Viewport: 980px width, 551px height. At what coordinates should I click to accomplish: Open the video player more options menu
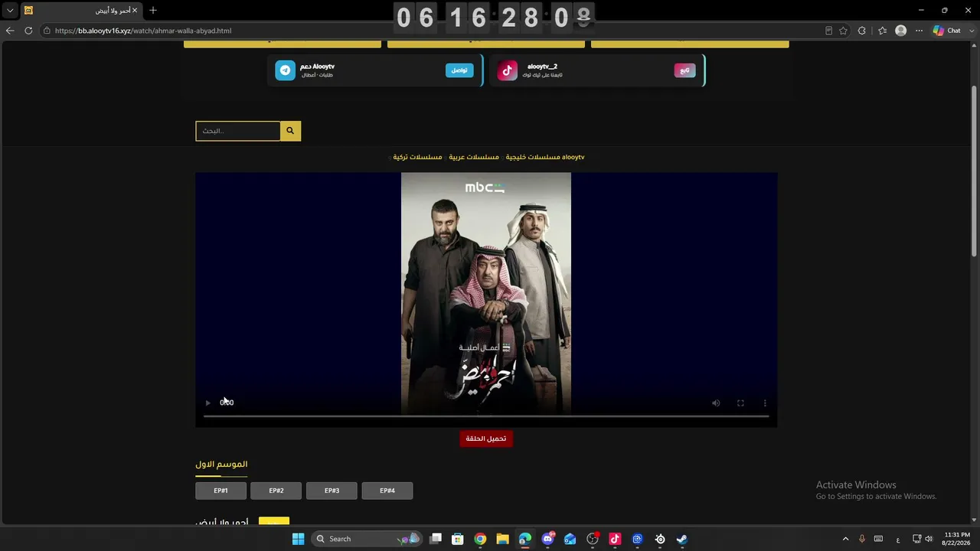[x=765, y=403]
